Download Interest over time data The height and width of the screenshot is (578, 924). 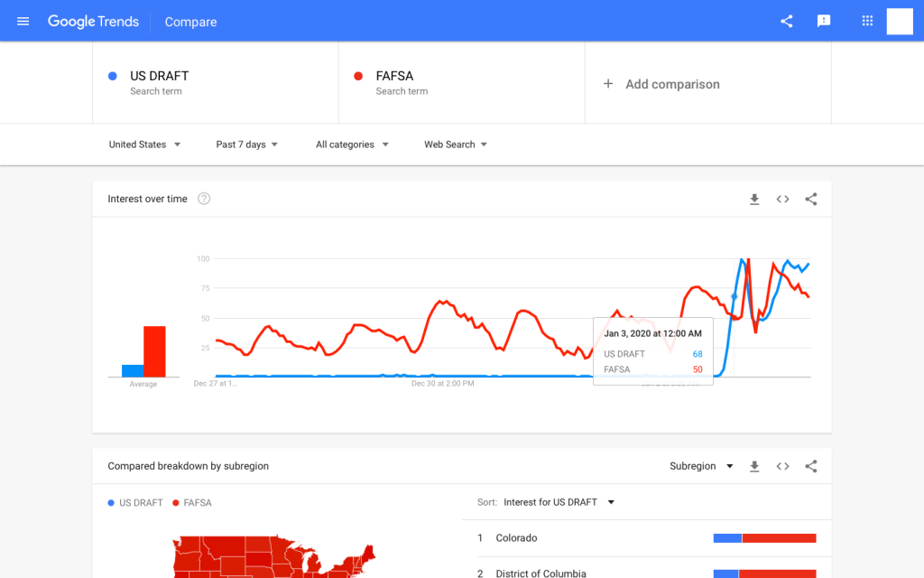754,200
